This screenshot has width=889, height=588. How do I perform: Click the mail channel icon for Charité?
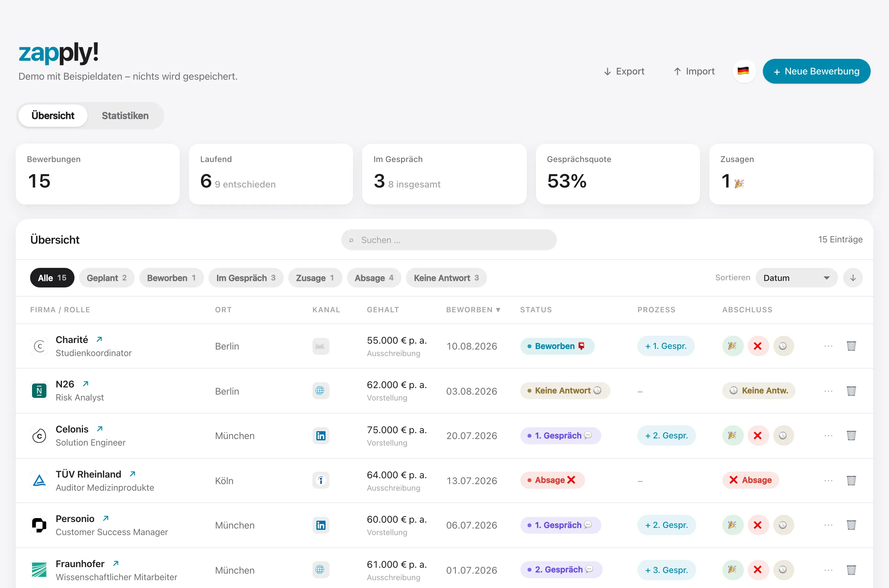(321, 346)
